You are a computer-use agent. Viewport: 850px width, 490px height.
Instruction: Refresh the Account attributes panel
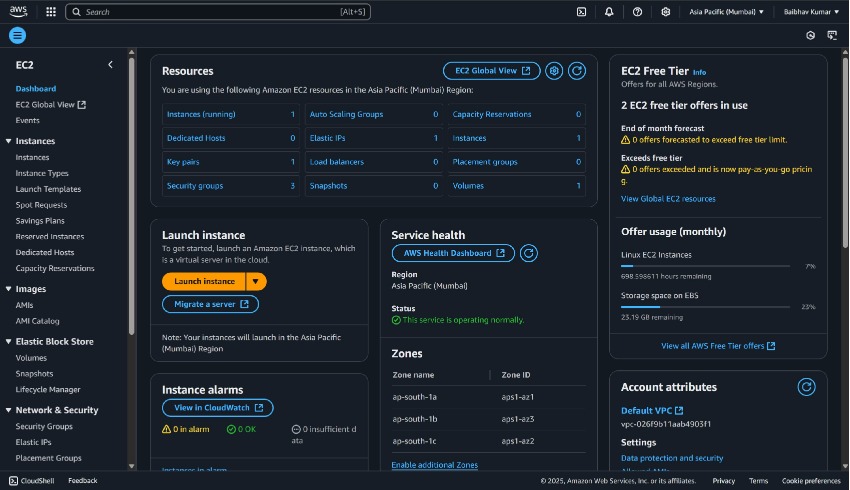806,387
